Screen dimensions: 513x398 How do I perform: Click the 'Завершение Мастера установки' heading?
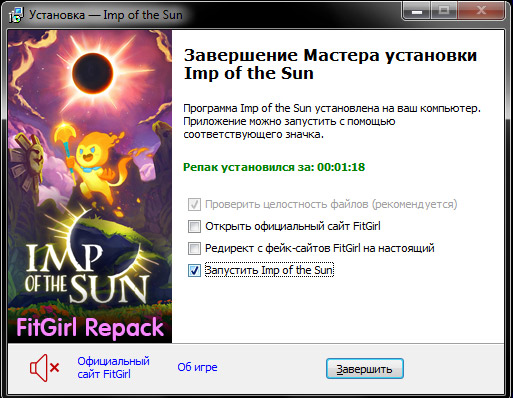330,64
